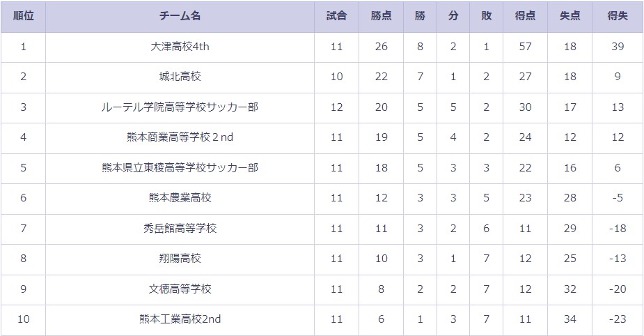This screenshot has height=336, width=644.
Task: Click the 得点 column header
Action: click(526, 16)
